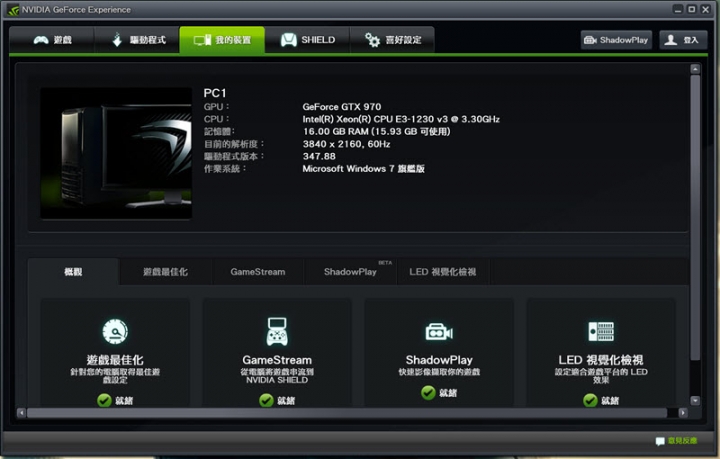The width and height of the screenshot is (720, 459).
Task: Click the vertical scrollbar down arrow
Action: pos(695,400)
